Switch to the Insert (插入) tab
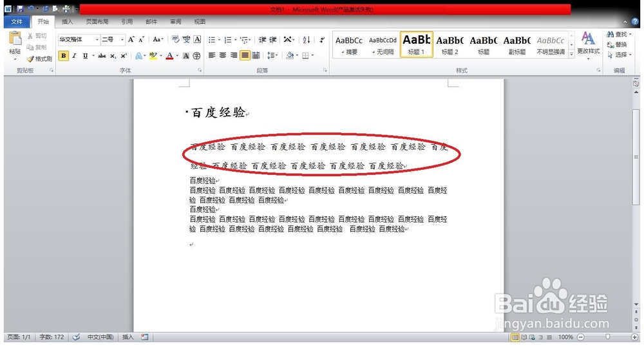The width and height of the screenshot is (644, 346). coord(67,22)
